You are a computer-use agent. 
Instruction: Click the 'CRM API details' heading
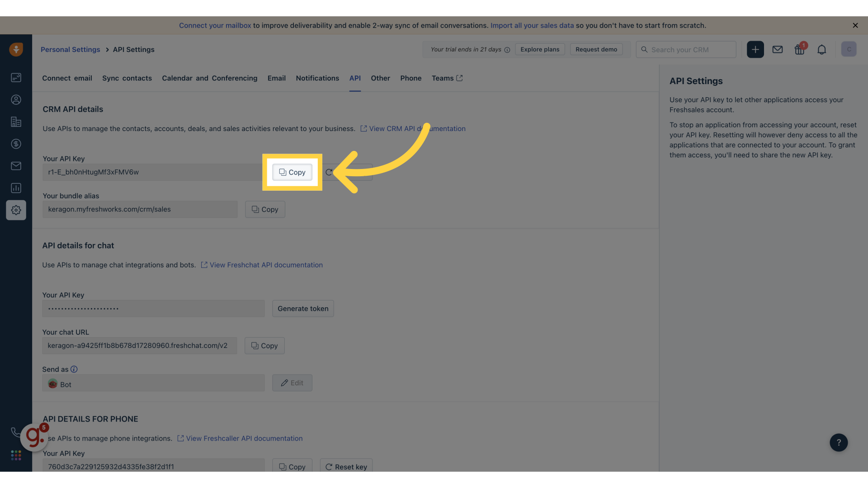[73, 109]
